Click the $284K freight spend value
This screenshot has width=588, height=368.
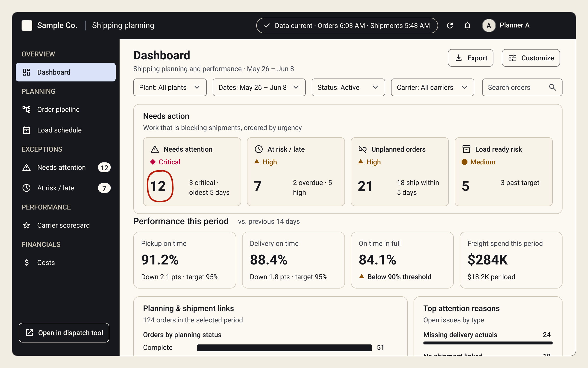click(x=488, y=260)
